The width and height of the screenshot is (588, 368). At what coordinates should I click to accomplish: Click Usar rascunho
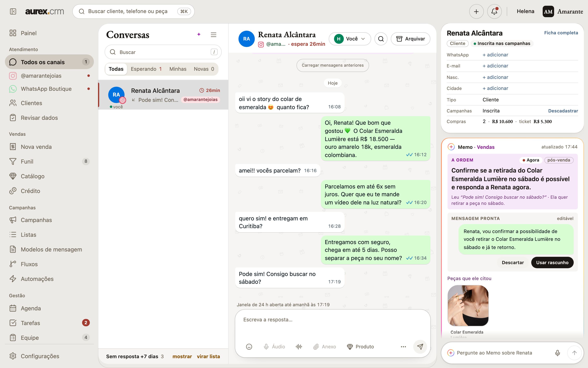pos(552,263)
